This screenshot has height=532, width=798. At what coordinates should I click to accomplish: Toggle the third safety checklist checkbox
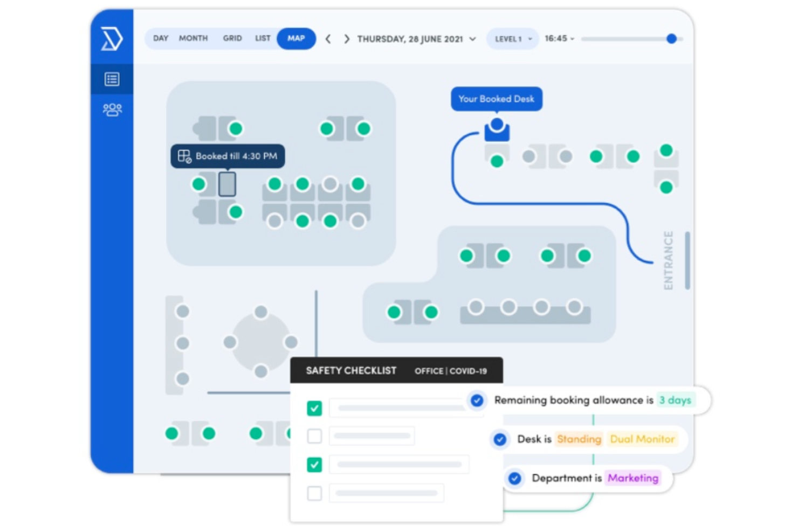314,465
